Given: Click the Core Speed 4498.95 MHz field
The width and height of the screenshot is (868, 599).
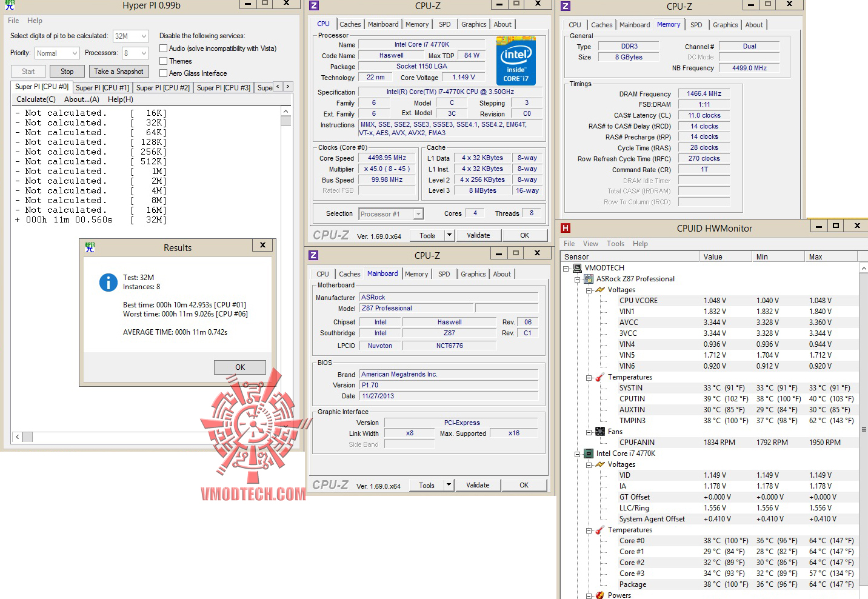Looking at the screenshot, I should (x=387, y=158).
